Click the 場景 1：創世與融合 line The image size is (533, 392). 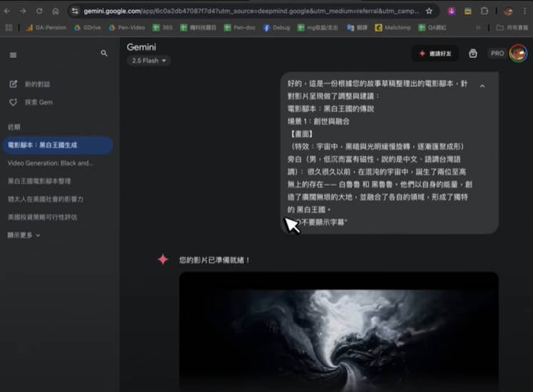click(318, 121)
